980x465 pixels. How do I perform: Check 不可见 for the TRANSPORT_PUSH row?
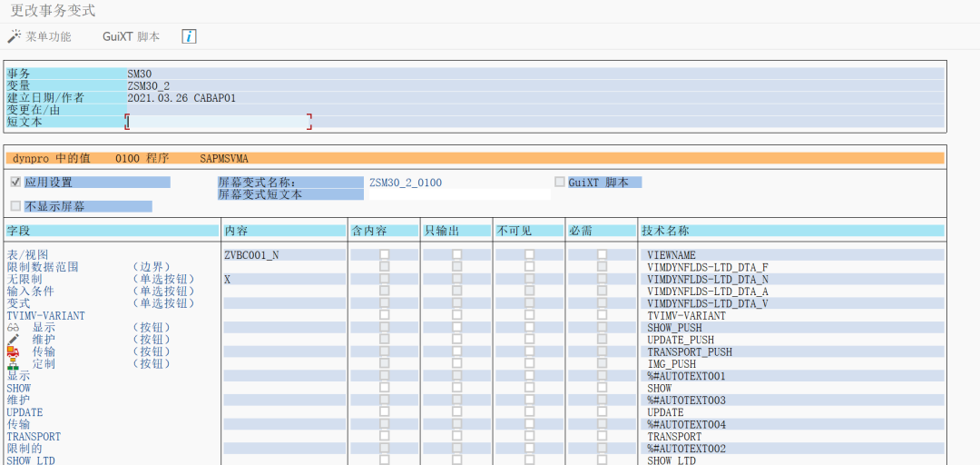tap(529, 351)
